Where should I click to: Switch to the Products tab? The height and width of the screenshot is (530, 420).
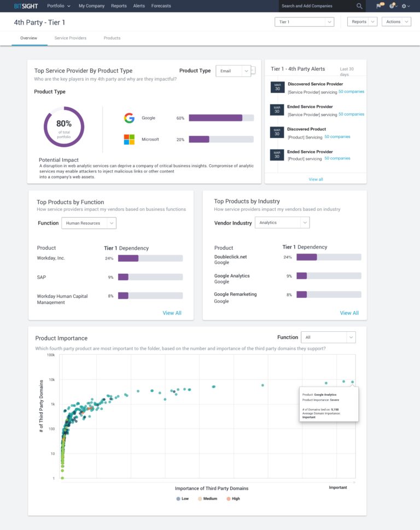click(x=112, y=38)
